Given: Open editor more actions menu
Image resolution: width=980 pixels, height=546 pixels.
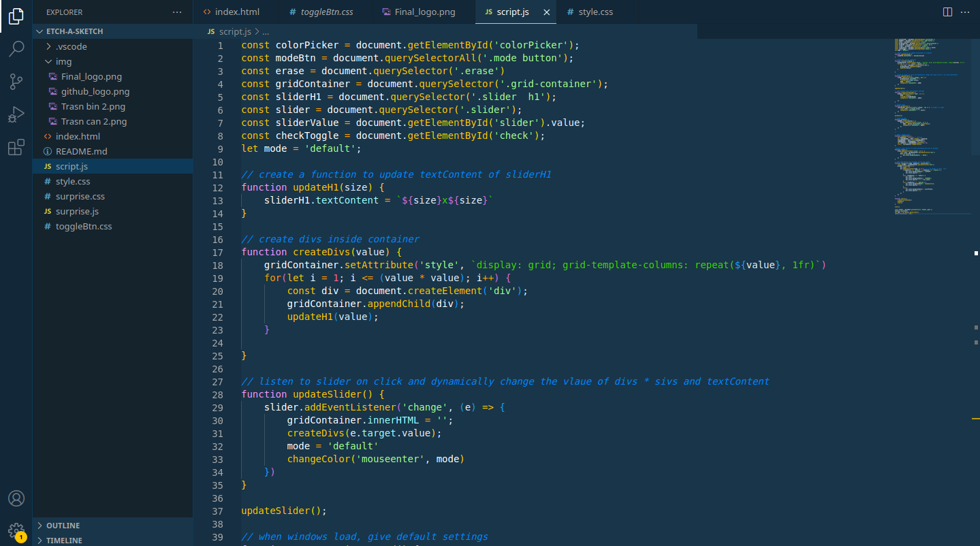Looking at the screenshot, I should [x=966, y=12].
